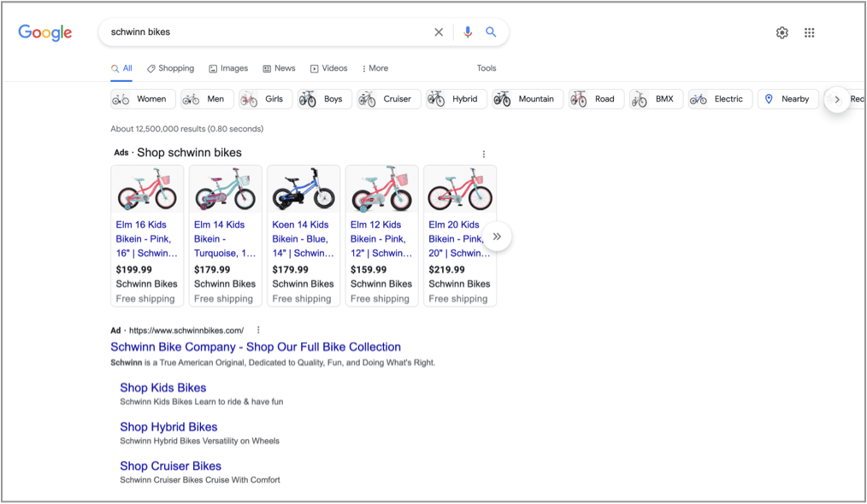Open the Elm 16 Kids Bike thumbnail
The height and width of the screenshot is (504, 867).
coord(147,189)
